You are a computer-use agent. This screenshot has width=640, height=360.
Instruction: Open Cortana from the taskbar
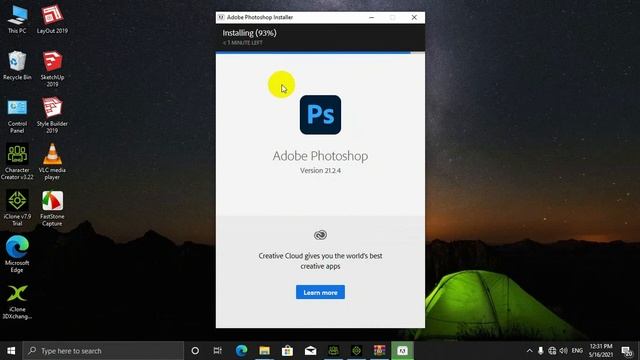(x=195, y=351)
